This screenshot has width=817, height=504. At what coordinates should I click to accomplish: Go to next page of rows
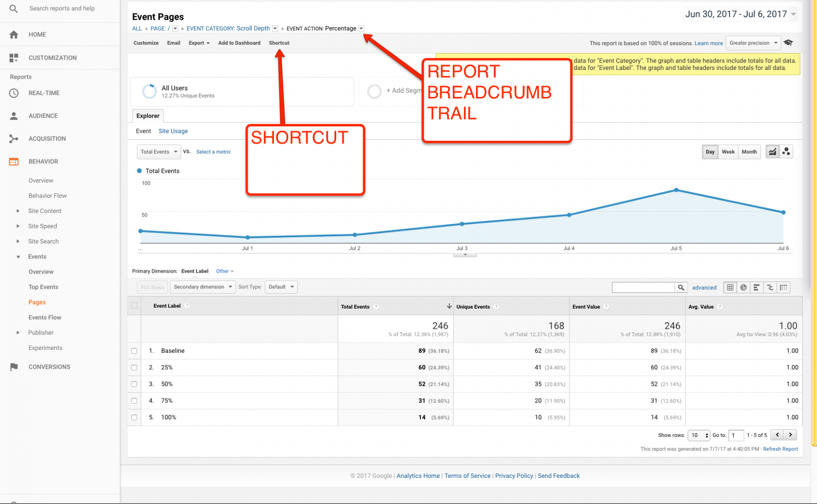pos(790,435)
